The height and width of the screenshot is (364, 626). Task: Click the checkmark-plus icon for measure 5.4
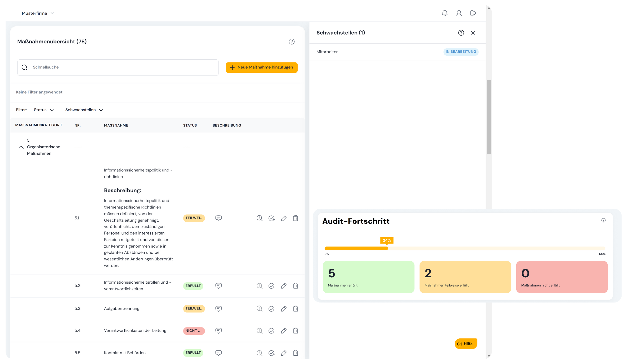(x=272, y=331)
